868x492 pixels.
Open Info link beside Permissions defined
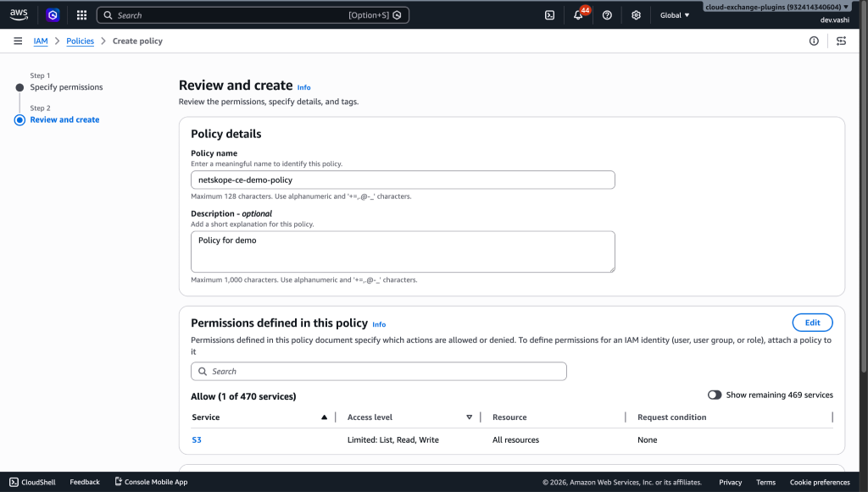pos(379,324)
